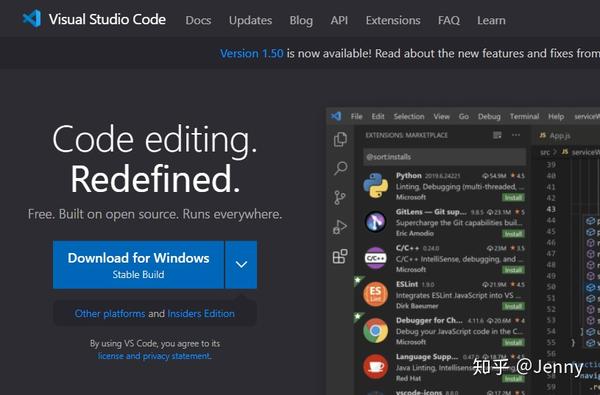Select the Search magnifier icon in activity bar
Screen dimensions: 600x395
(340, 168)
